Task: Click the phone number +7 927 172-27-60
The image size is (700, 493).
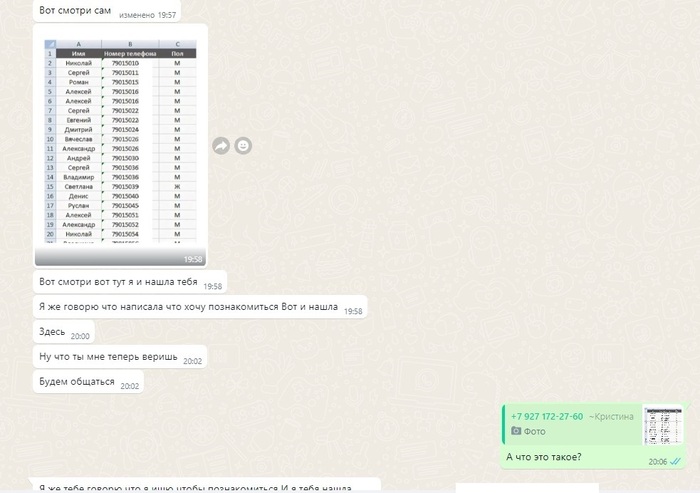Action: 547,416
